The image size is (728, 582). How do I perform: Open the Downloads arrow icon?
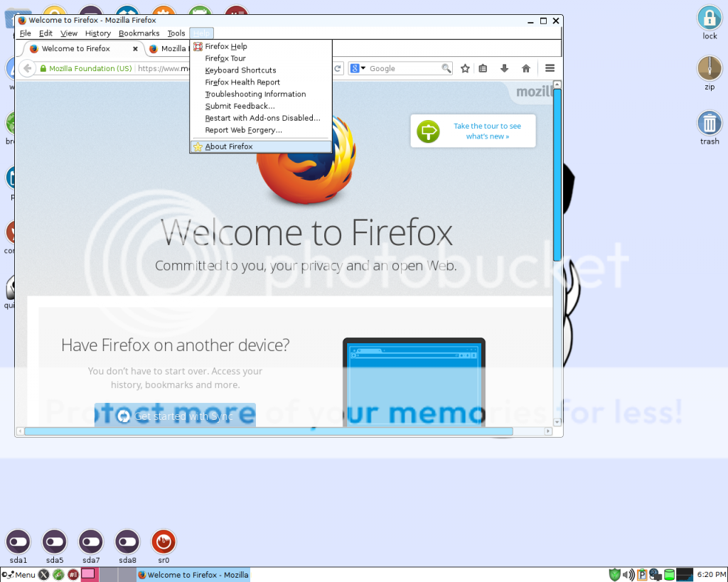504,68
